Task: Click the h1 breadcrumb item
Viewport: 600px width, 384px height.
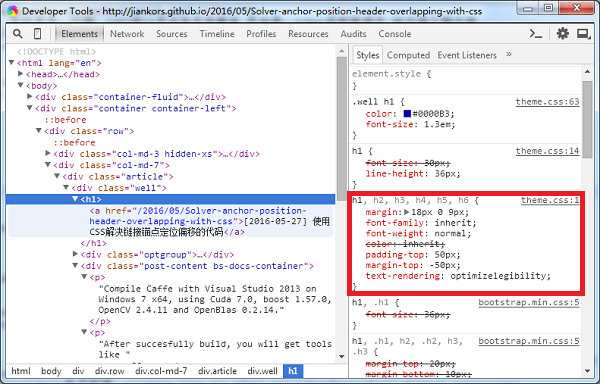Action: tap(293, 371)
